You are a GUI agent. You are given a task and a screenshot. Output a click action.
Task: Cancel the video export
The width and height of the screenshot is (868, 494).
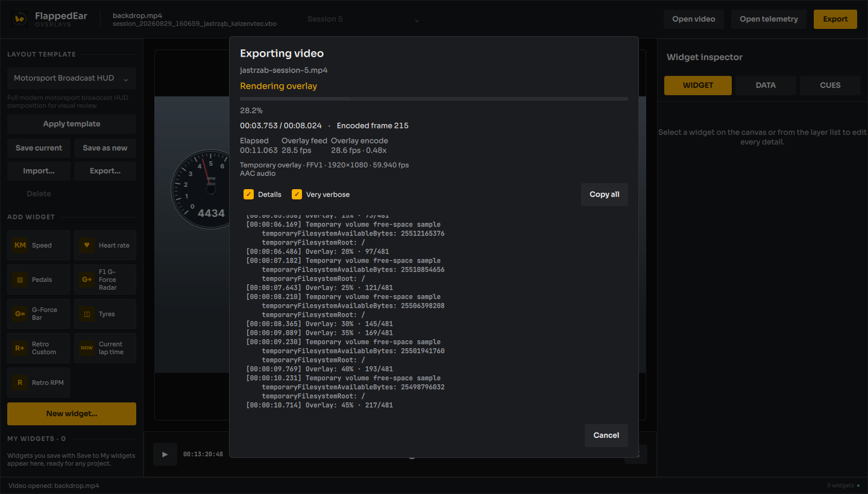click(606, 436)
